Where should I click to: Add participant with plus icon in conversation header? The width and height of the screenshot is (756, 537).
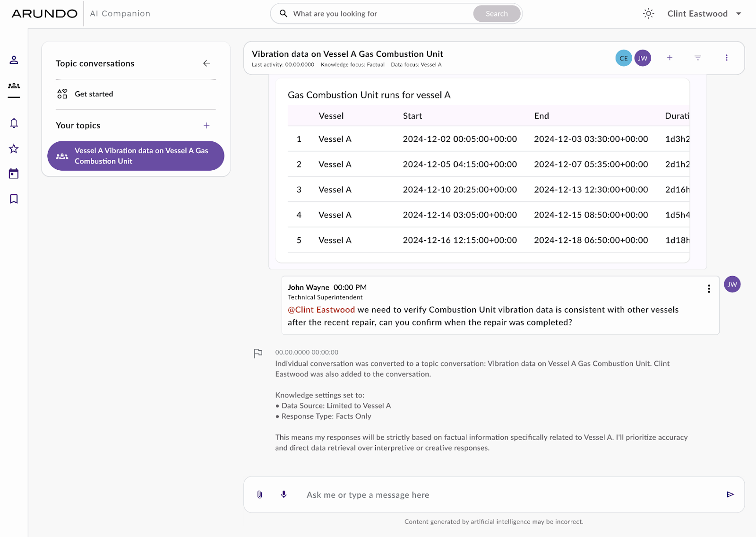[670, 58]
